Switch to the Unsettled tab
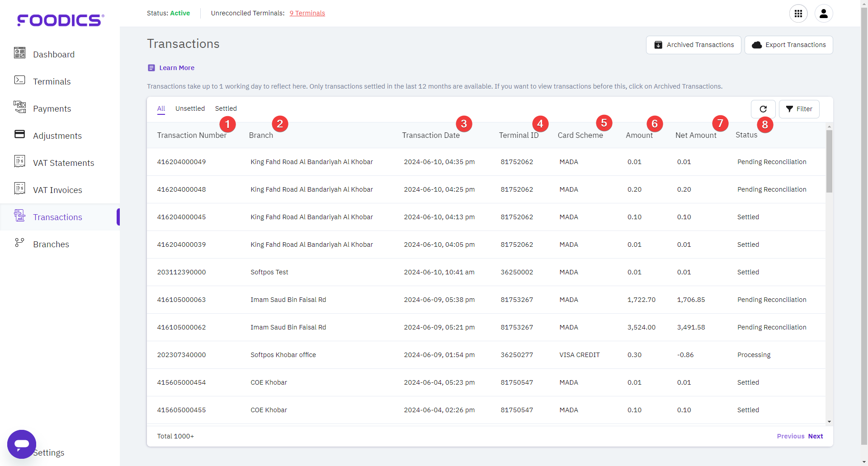This screenshot has height=466, width=868. pyautogui.click(x=190, y=108)
